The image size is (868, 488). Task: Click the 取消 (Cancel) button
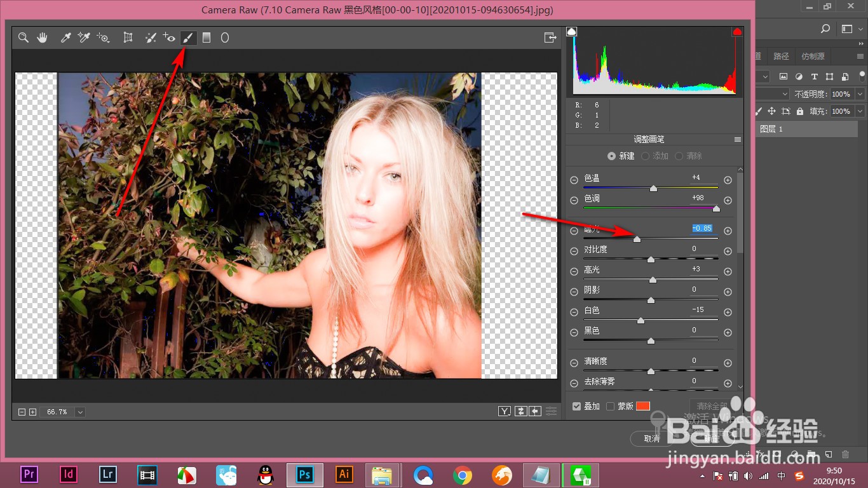pyautogui.click(x=653, y=438)
